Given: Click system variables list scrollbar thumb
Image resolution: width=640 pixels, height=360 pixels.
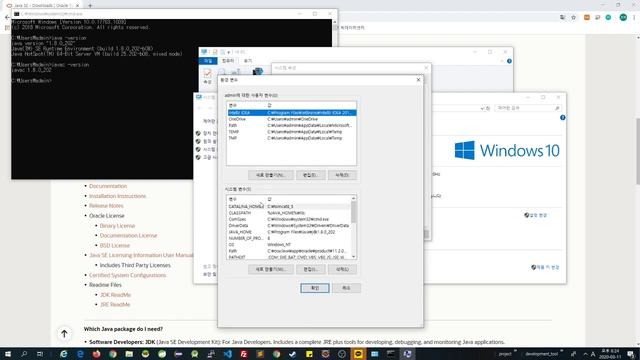Looking at the screenshot, I should (353, 212).
